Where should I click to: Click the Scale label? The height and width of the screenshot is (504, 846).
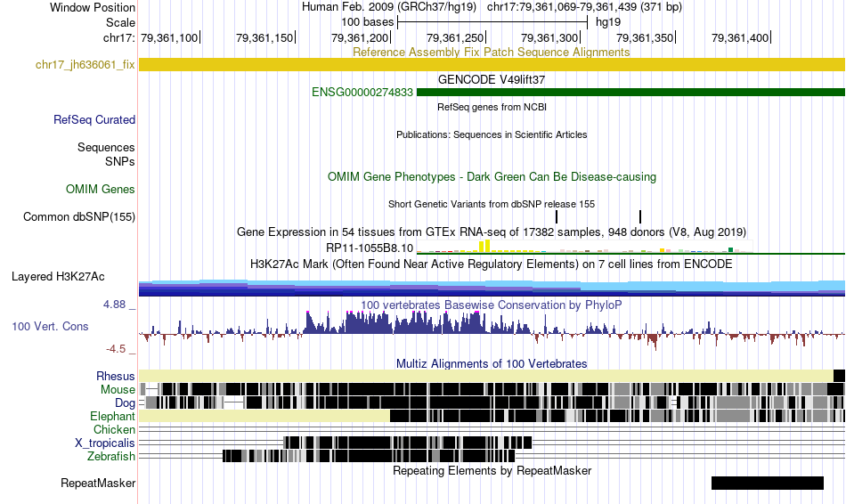click(x=121, y=22)
